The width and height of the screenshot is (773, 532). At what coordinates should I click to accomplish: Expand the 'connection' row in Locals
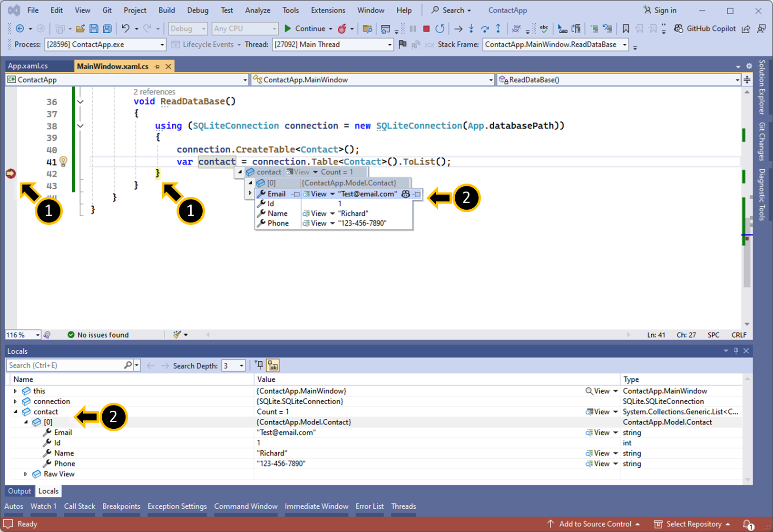coord(15,401)
